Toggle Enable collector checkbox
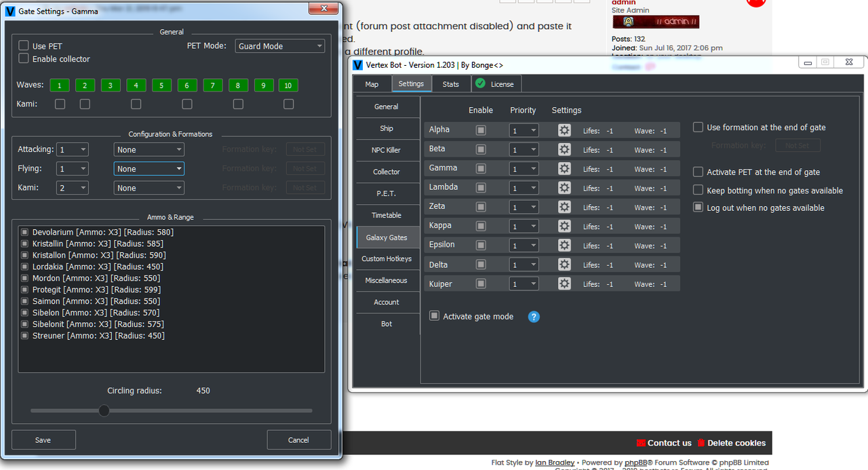The width and height of the screenshot is (868, 470). (24, 59)
